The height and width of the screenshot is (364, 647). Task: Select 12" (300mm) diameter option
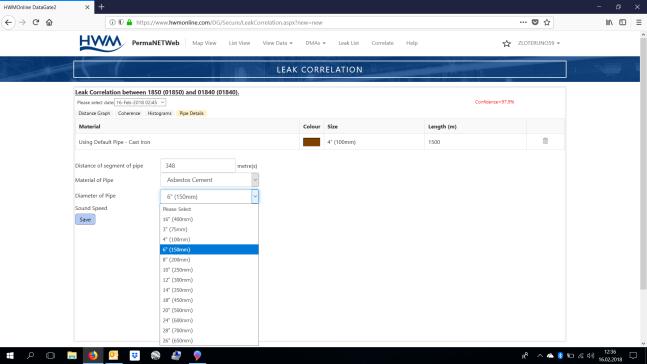pyautogui.click(x=209, y=280)
